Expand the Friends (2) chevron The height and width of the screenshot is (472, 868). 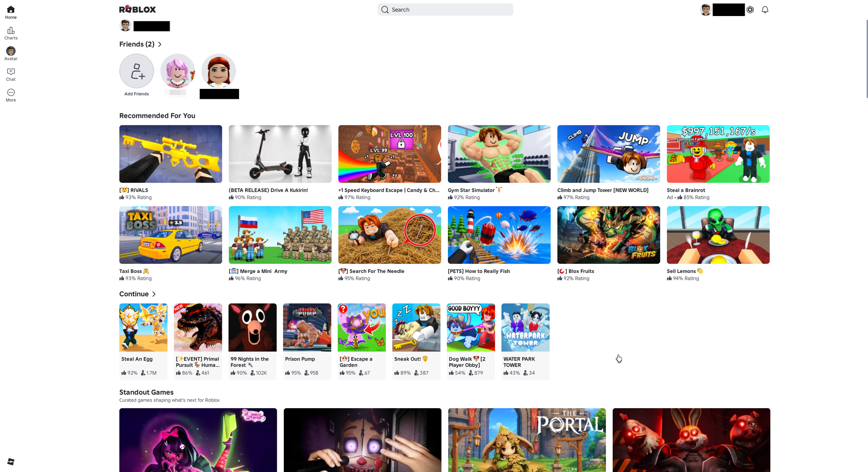pos(160,44)
